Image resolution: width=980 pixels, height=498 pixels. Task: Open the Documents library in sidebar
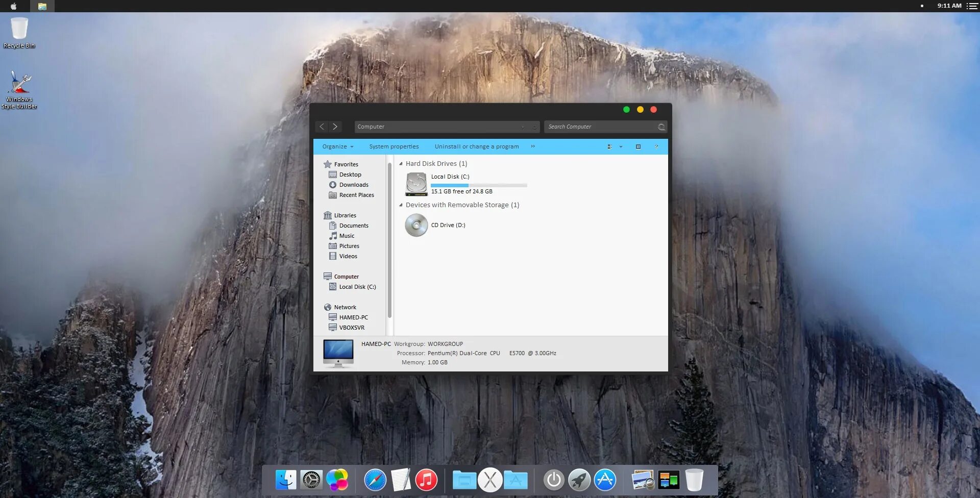354,226
